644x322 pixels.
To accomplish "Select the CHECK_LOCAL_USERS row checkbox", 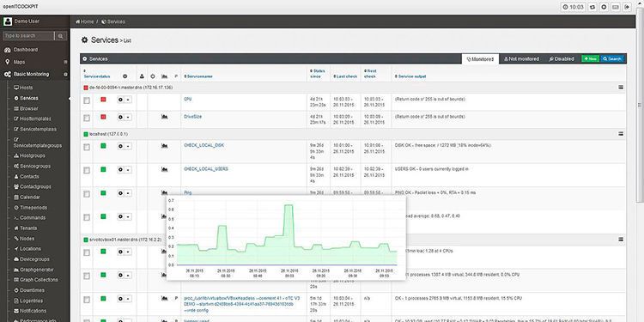I will (87, 170).
